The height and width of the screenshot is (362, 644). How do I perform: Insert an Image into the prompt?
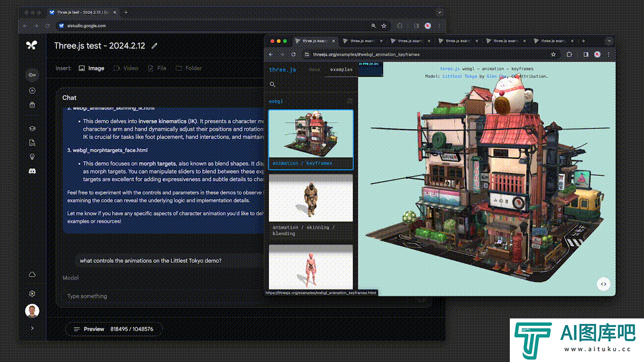[x=91, y=68]
